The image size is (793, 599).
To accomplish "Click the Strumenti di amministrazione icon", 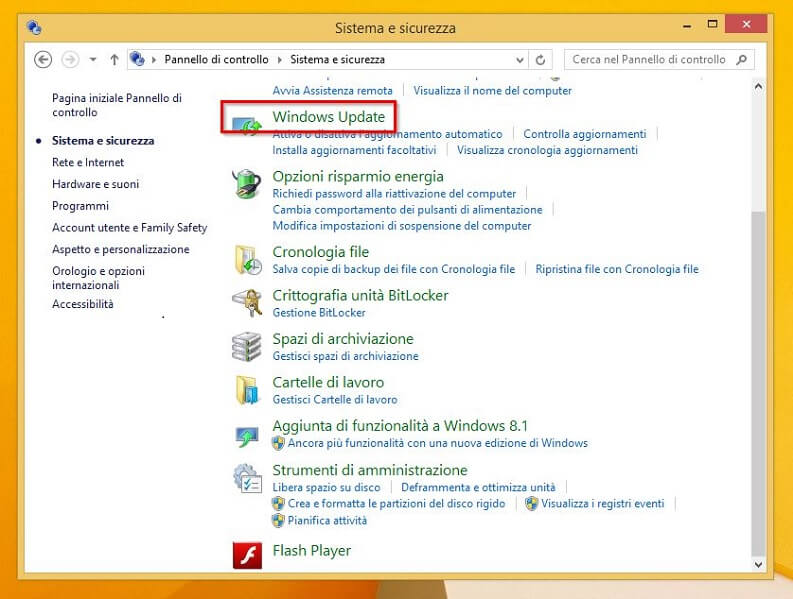I will point(246,477).
